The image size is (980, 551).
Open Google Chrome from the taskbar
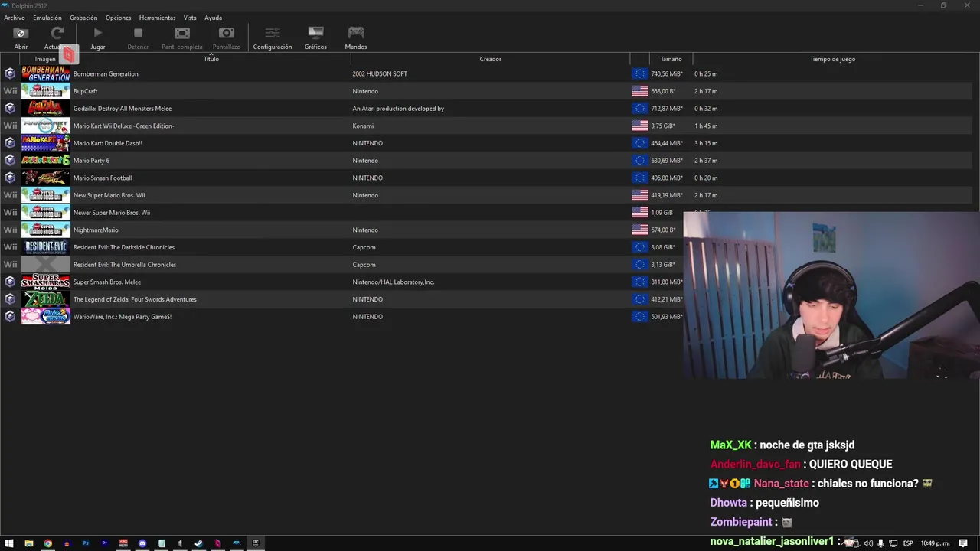click(x=47, y=543)
